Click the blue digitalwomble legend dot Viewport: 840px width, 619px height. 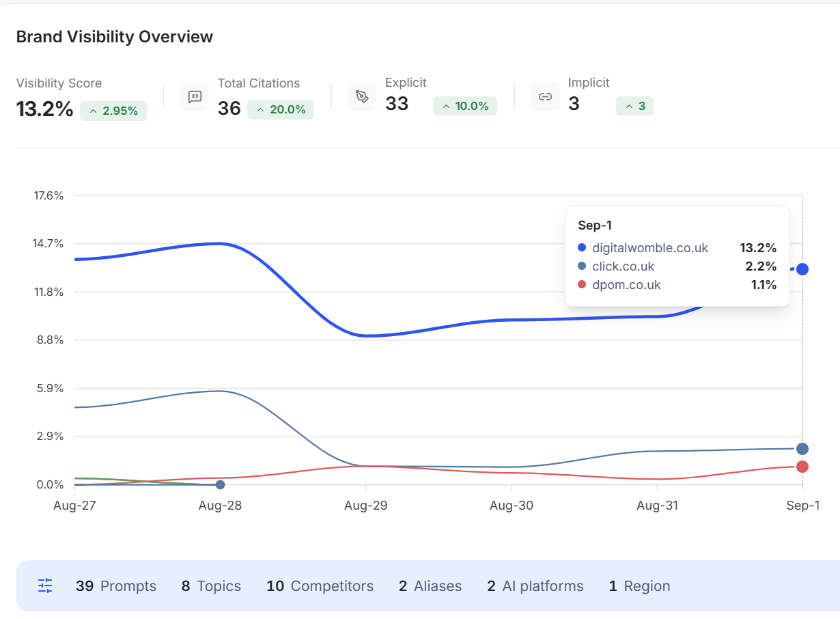tap(582, 248)
